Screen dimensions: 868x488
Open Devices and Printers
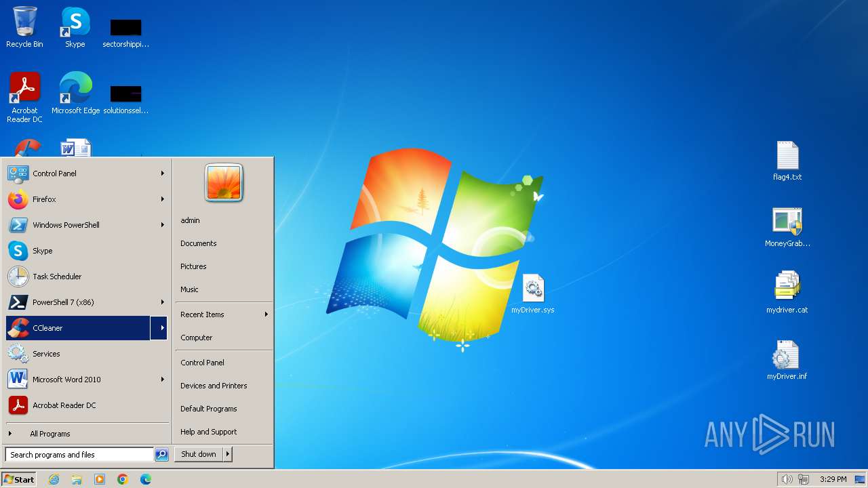(x=224, y=386)
